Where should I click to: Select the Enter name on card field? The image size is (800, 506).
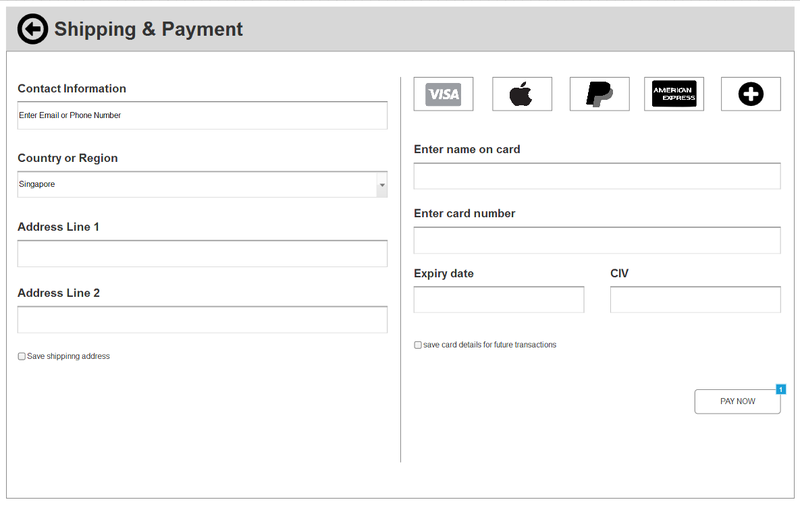[597, 177]
